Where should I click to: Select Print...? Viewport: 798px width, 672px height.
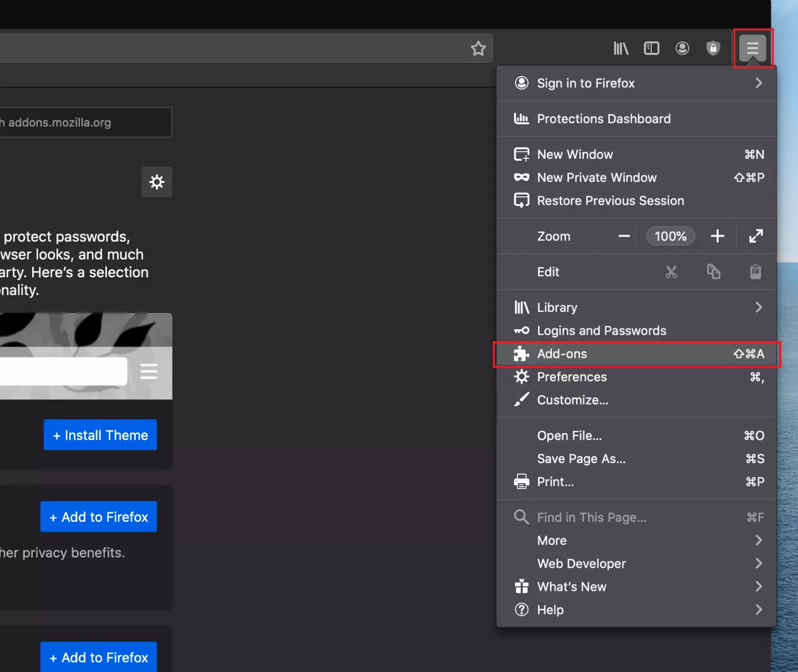click(x=636, y=482)
